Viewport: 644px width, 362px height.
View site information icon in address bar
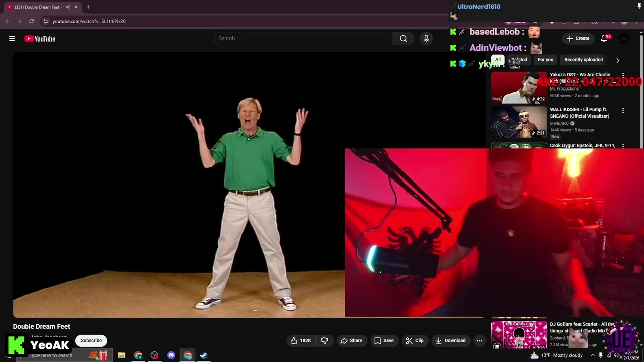click(x=46, y=21)
